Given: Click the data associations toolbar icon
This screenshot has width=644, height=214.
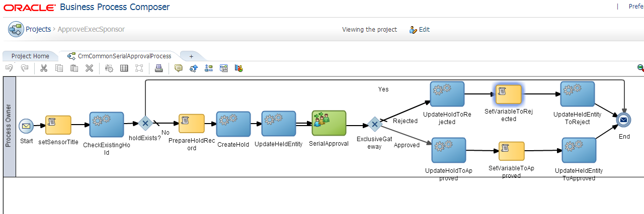Looking at the screenshot, I should (208, 68).
